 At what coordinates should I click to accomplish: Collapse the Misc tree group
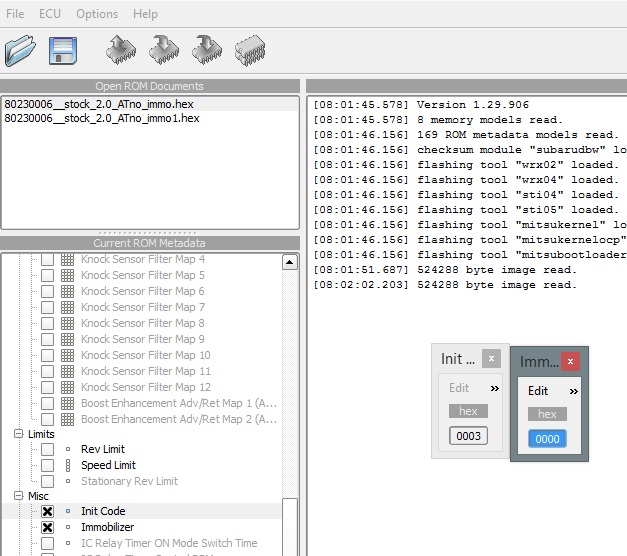point(18,496)
